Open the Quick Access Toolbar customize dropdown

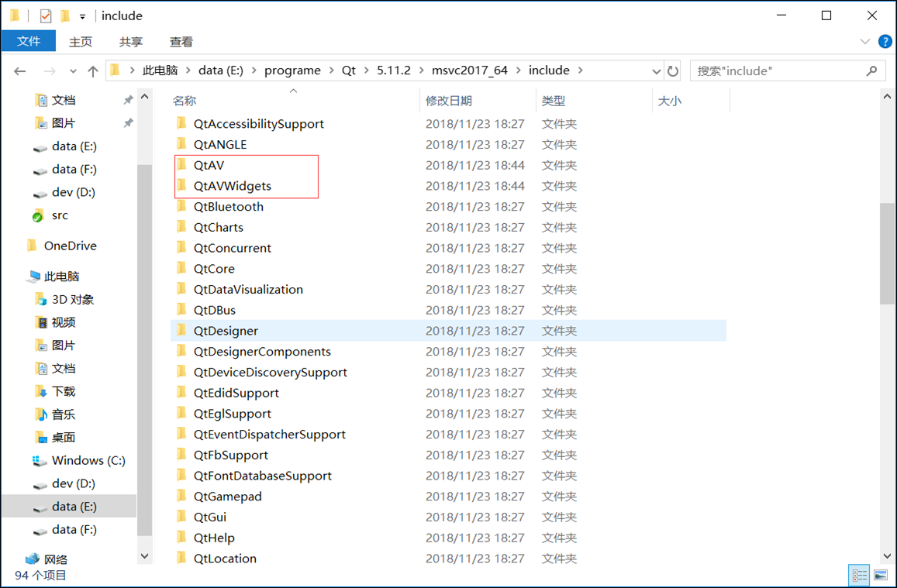point(82,16)
